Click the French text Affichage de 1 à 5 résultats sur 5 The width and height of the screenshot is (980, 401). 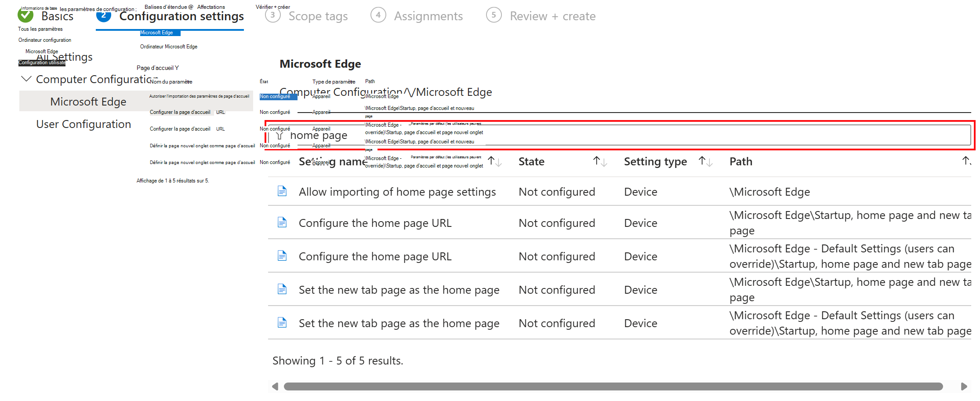coord(173,181)
